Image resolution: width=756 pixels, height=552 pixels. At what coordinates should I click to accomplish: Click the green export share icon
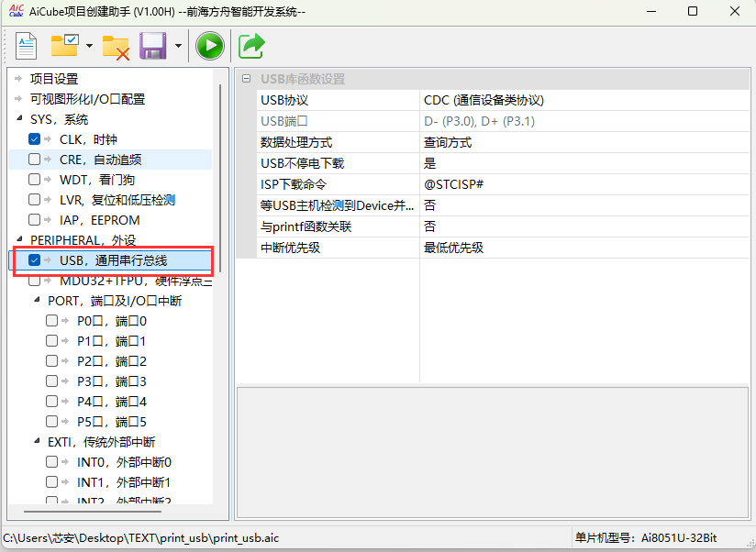coord(251,46)
